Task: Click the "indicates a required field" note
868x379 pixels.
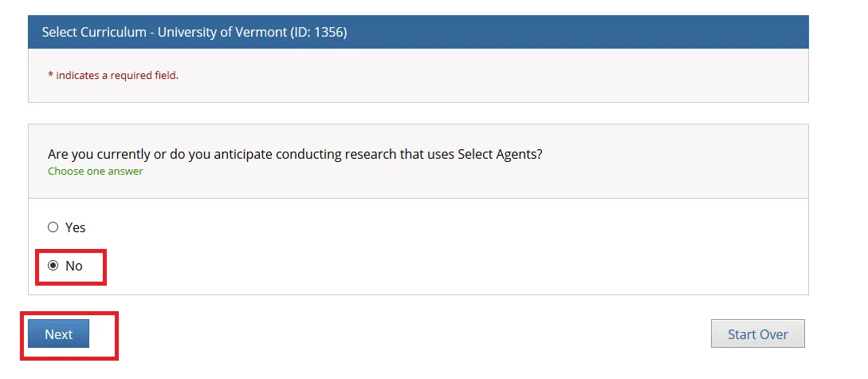Action: [117, 76]
